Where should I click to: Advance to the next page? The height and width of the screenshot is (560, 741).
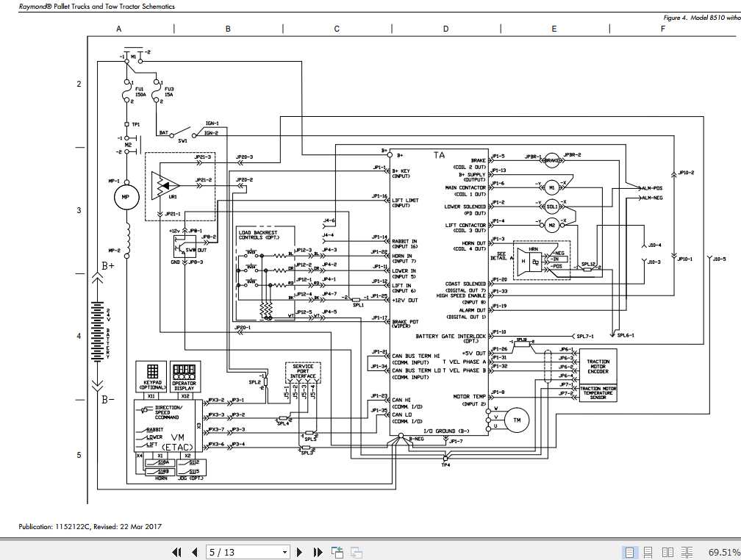[x=299, y=551]
